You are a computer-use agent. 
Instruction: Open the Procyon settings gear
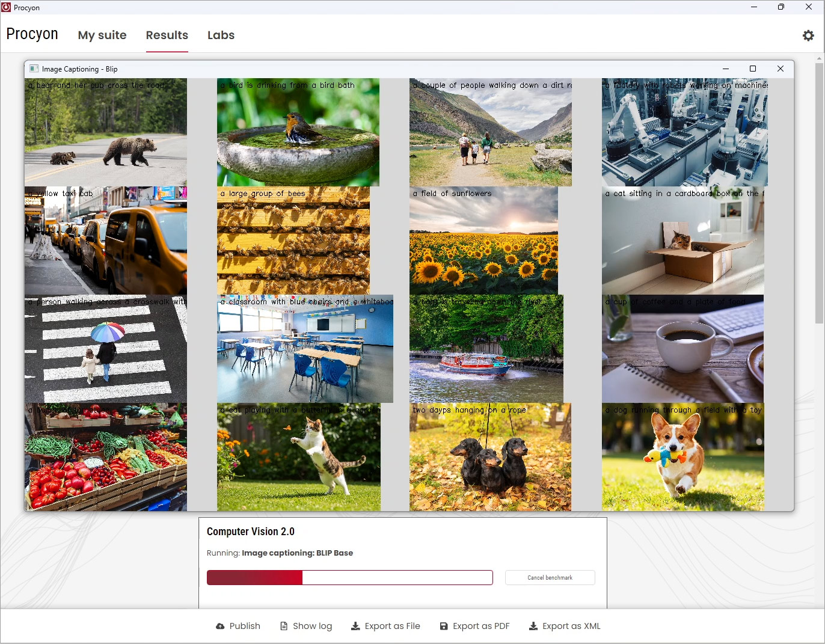pyautogui.click(x=808, y=35)
